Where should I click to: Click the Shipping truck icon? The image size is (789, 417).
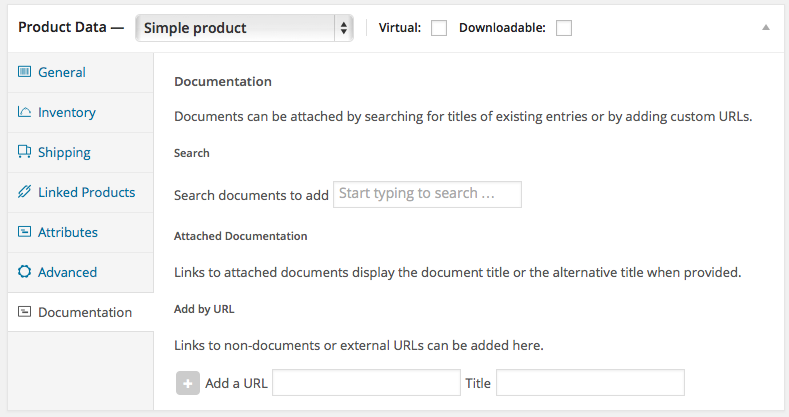pos(25,152)
